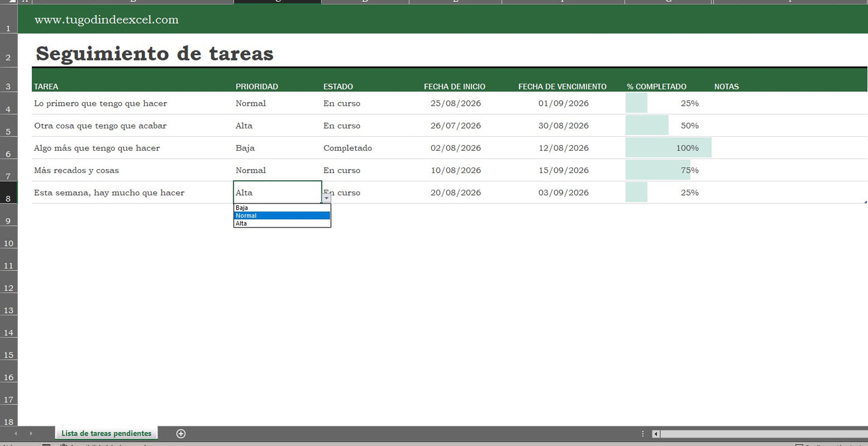
Task: Select the Seguimiento de tareas title cell
Action: coord(154,53)
